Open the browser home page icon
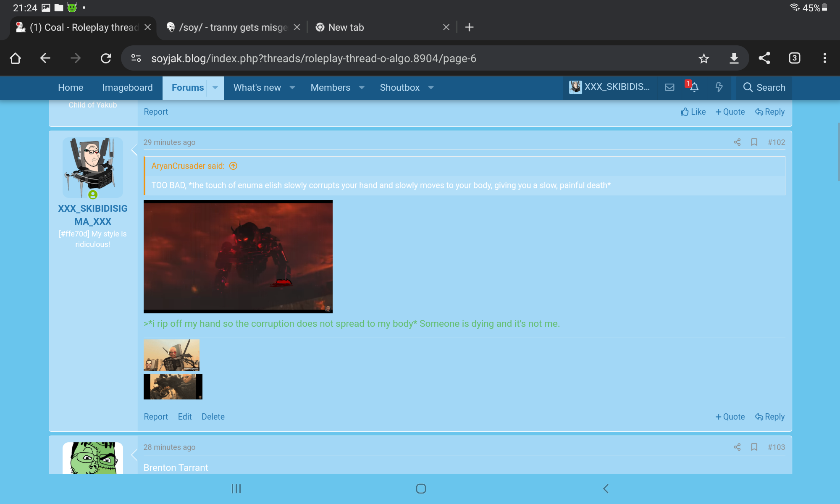840x504 pixels. [16, 58]
